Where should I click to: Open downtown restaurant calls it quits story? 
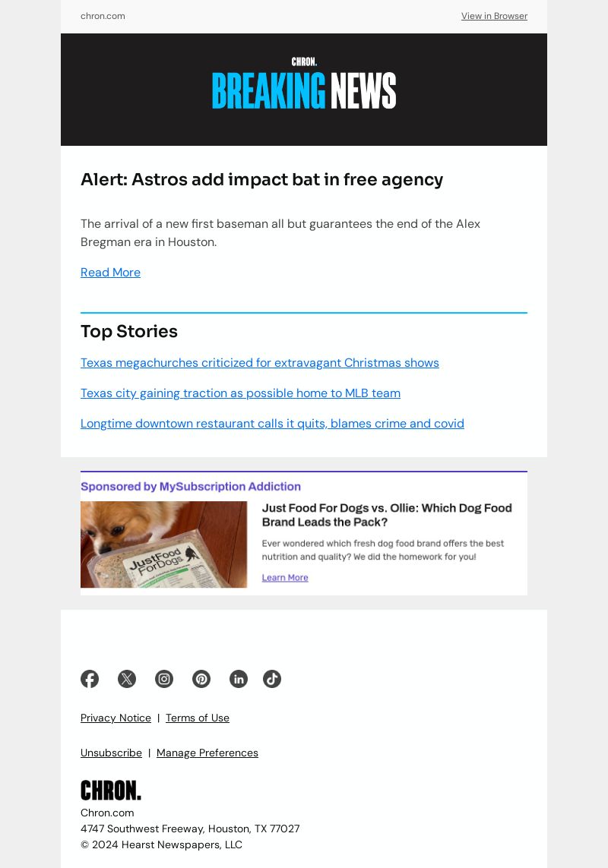click(x=272, y=424)
